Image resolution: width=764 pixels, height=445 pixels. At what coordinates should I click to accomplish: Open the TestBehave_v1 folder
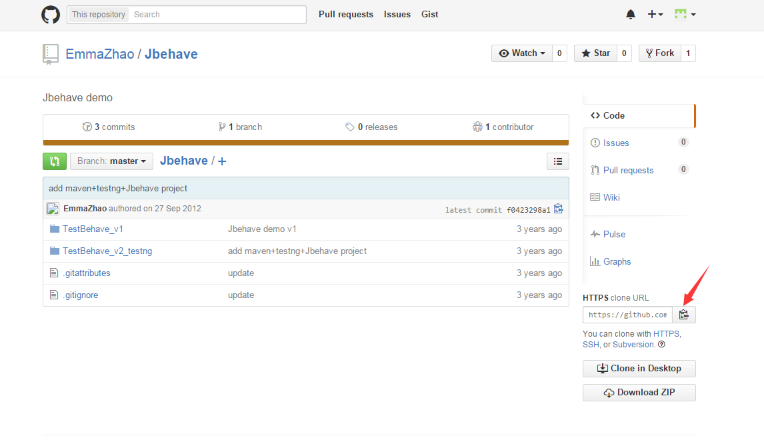click(x=92, y=229)
